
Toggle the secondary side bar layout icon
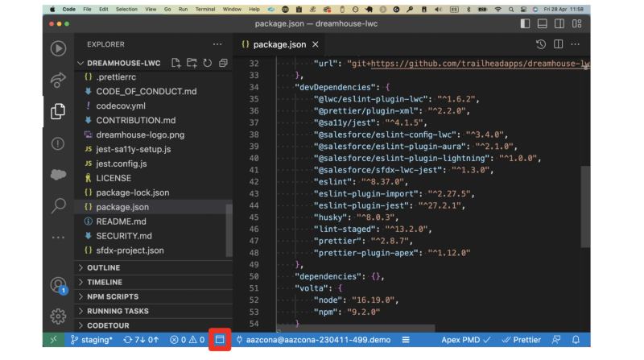pos(559,24)
